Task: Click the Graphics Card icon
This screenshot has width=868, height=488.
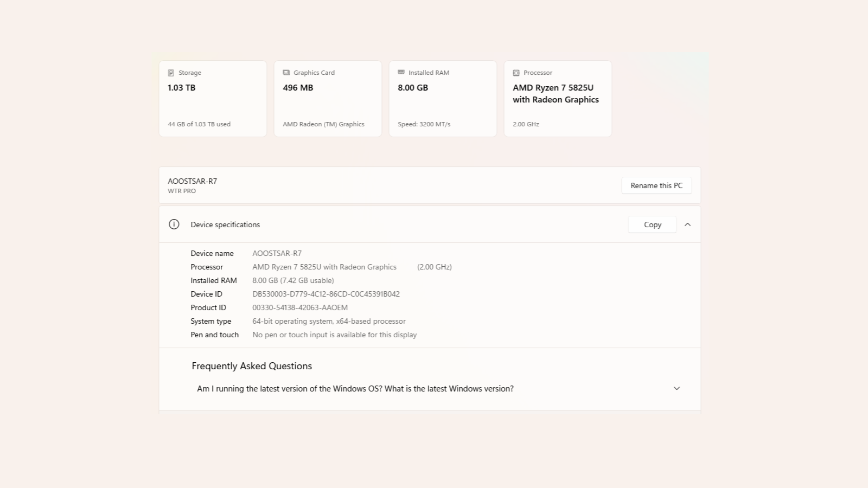Action: (286, 73)
